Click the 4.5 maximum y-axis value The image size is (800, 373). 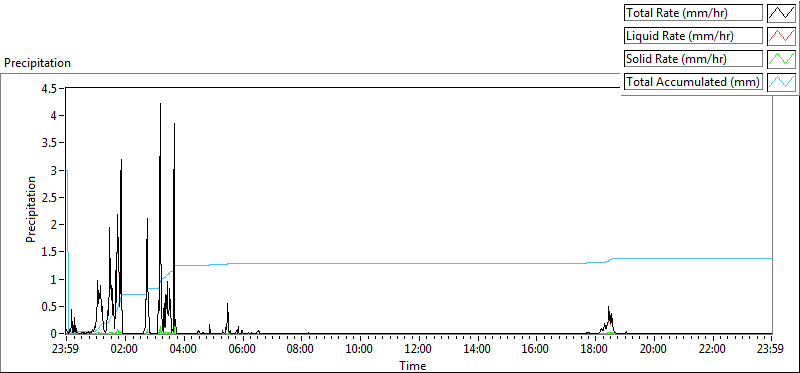(51, 88)
